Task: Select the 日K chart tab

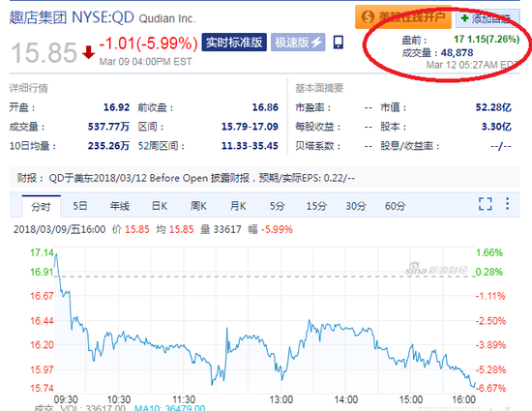Action: pos(160,206)
